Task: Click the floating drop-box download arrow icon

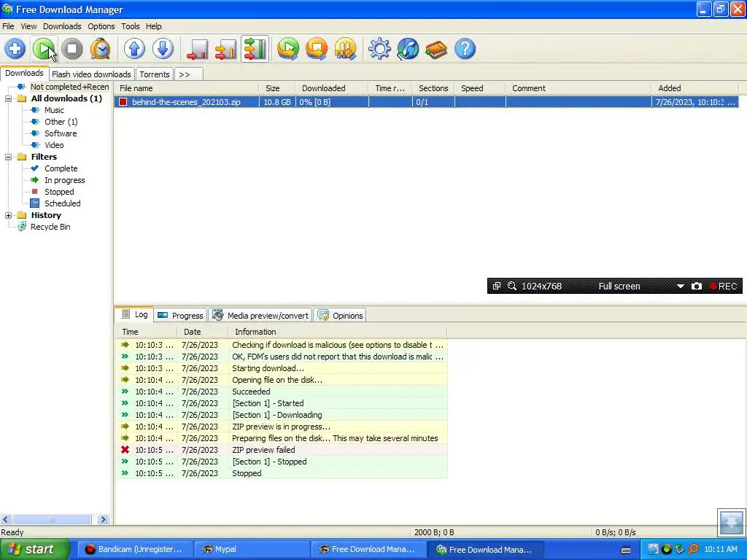Action: [x=731, y=522]
